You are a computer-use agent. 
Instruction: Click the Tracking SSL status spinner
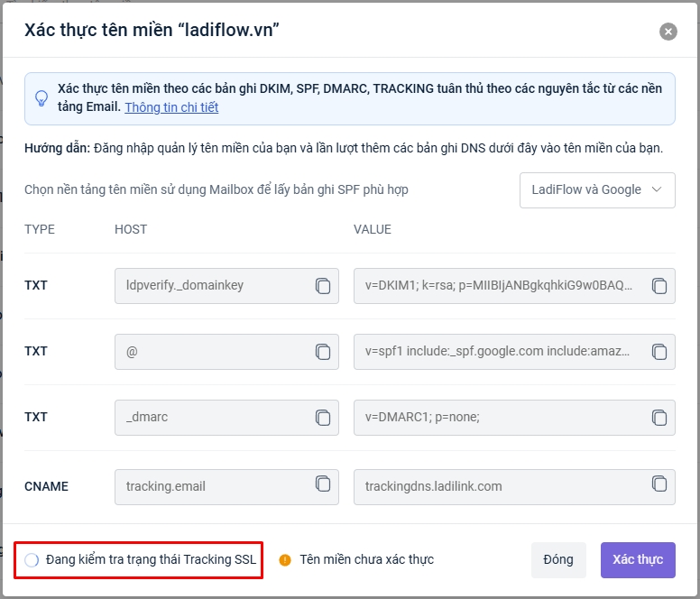(32, 560)
